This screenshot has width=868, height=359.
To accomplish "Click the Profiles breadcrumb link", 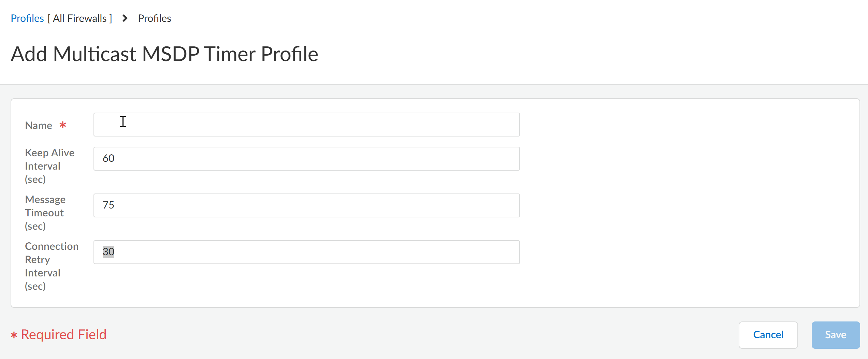I will coord(27,18).
